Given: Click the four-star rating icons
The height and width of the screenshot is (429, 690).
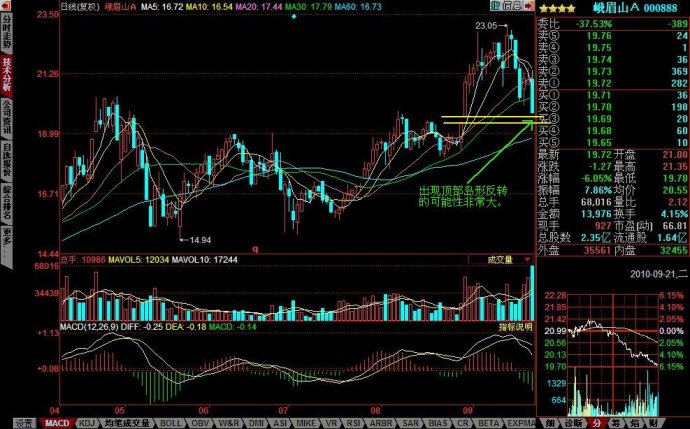Looking at the screenshot, I should click(x=557, y=8).
